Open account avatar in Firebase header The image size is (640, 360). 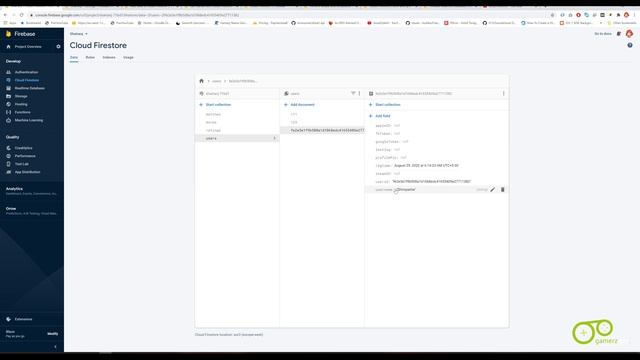pos(629,34)
